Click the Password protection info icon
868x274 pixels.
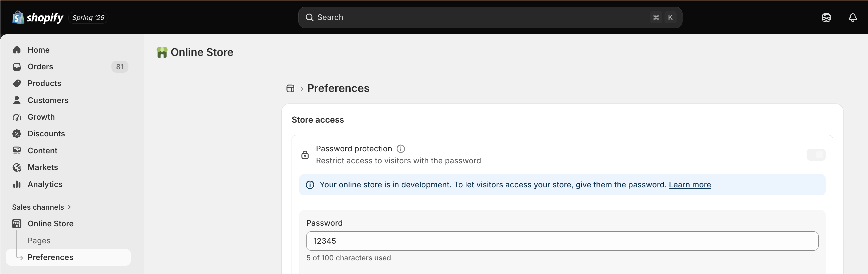click(401, 149)
